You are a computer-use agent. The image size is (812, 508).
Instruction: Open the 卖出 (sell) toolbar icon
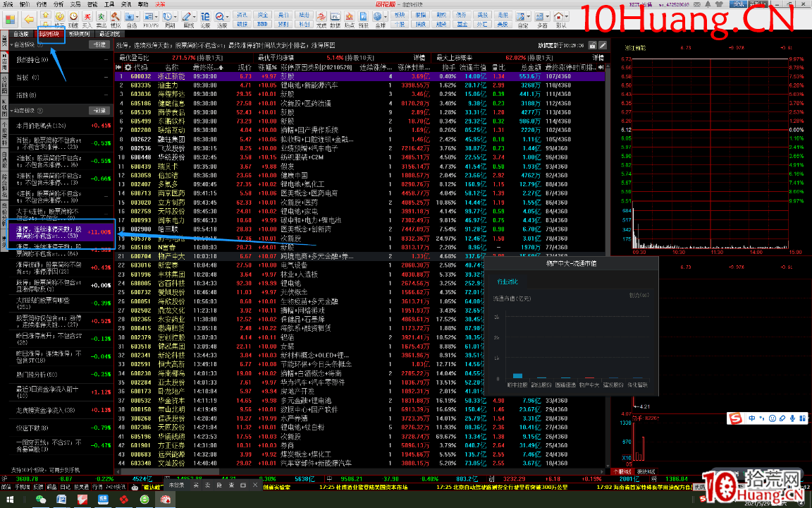[x=101, y=18]
